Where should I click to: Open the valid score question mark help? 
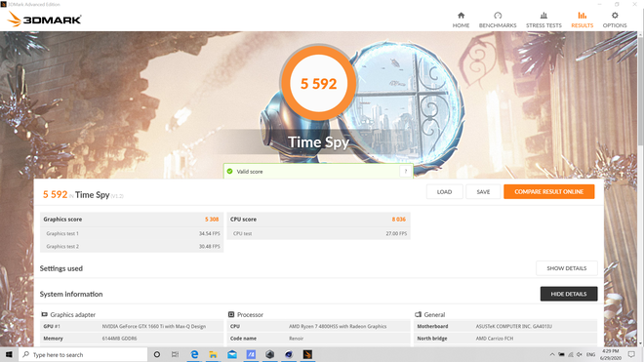click(x=405, y=172)
